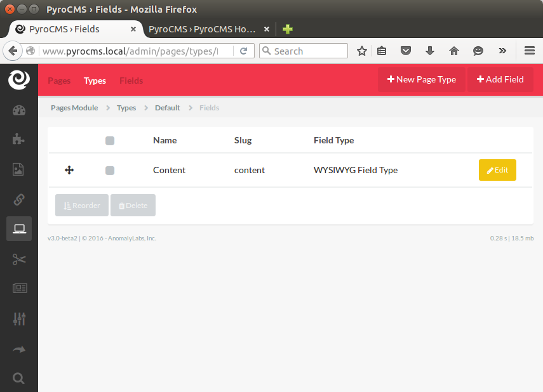Follow the Pages Module breadcrumb link

[x=74, y=108]
